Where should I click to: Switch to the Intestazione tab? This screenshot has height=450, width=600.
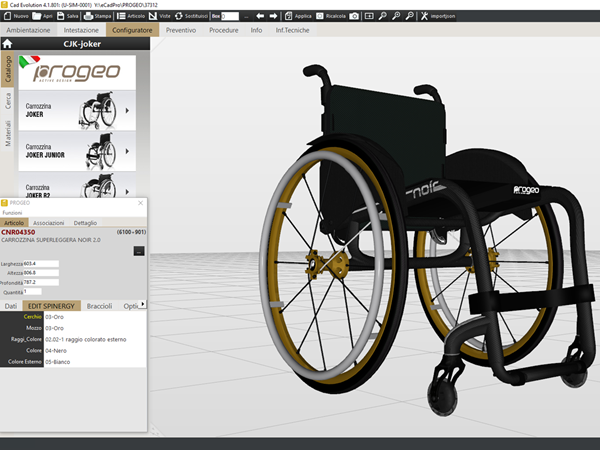(x=81, y=30)
